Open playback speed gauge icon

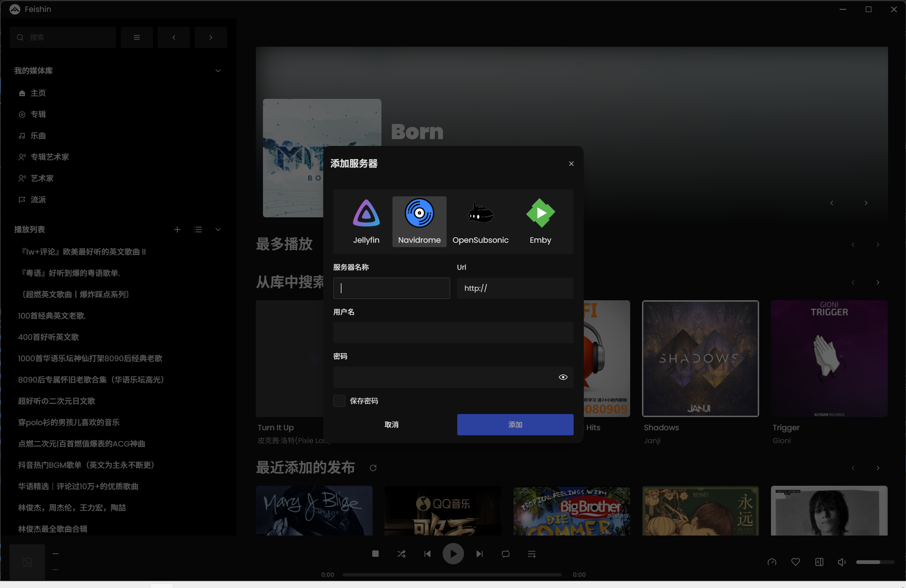(772, 562)
